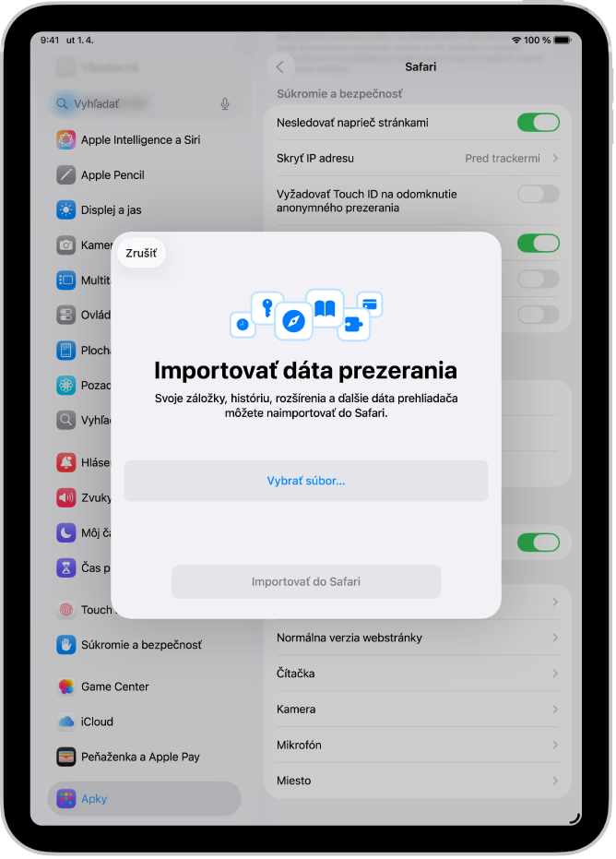Tap the microphone icon in search field
Screen dimensions: 616x859
click(x=224, y=104)
